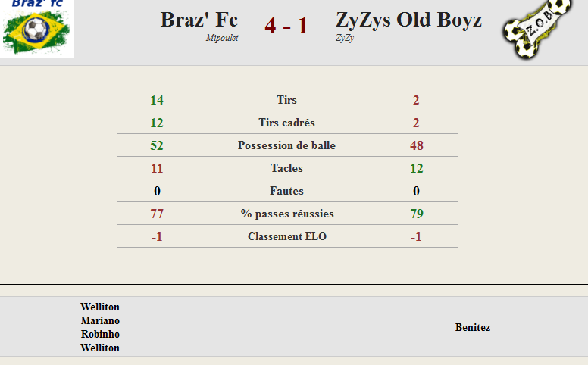Click the Classement ELO label
The height and width of the screenshot is (365, 588).
coord(287,236)
